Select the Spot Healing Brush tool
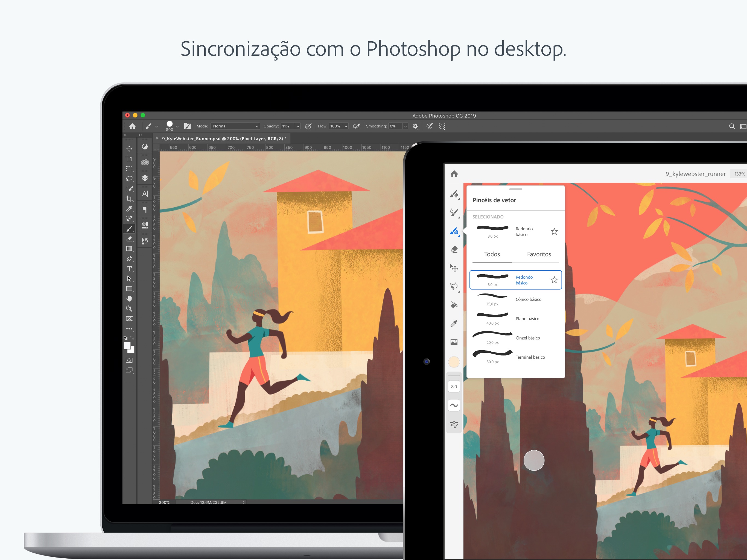 [x=129, y=218]
